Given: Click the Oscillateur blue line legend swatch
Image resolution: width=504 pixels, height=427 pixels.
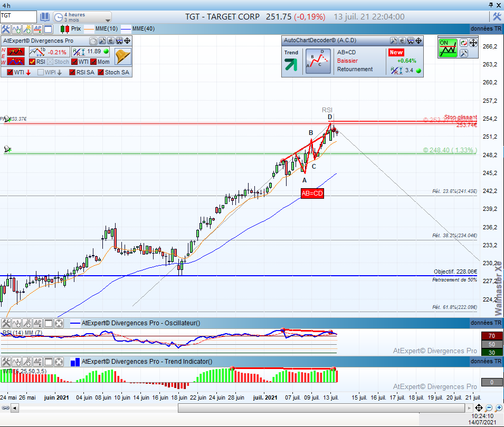Looking at the screenshot, I should pyautogui.click(x=75, y=323).
